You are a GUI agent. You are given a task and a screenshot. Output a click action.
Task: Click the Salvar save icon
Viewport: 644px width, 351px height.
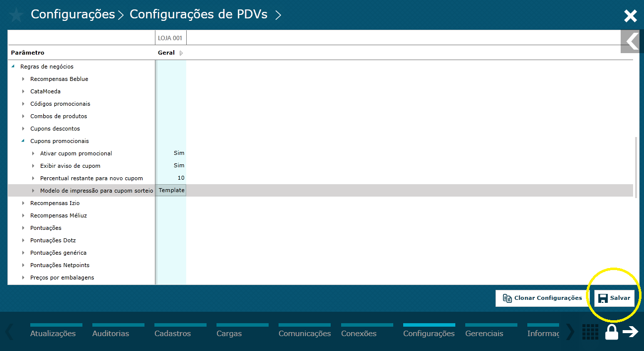coord(603,298)
